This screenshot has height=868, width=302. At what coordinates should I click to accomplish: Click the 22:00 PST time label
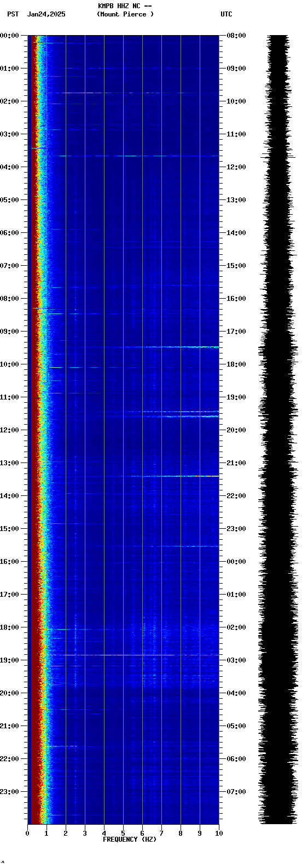click(9, 759)
